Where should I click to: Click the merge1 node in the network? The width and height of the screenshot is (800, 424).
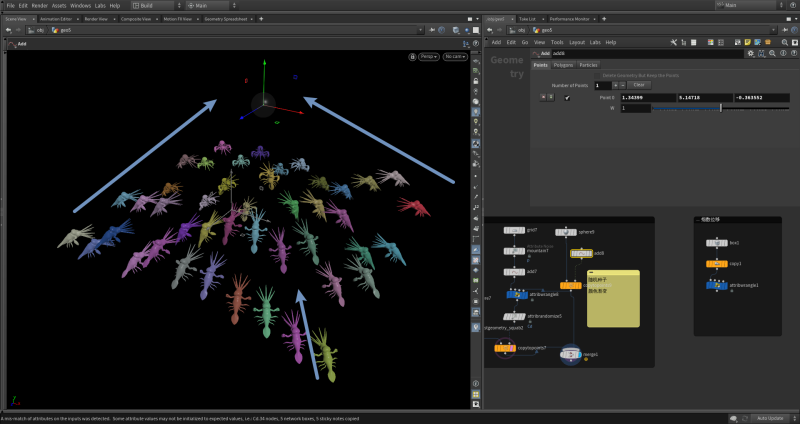tap(572, 353)
